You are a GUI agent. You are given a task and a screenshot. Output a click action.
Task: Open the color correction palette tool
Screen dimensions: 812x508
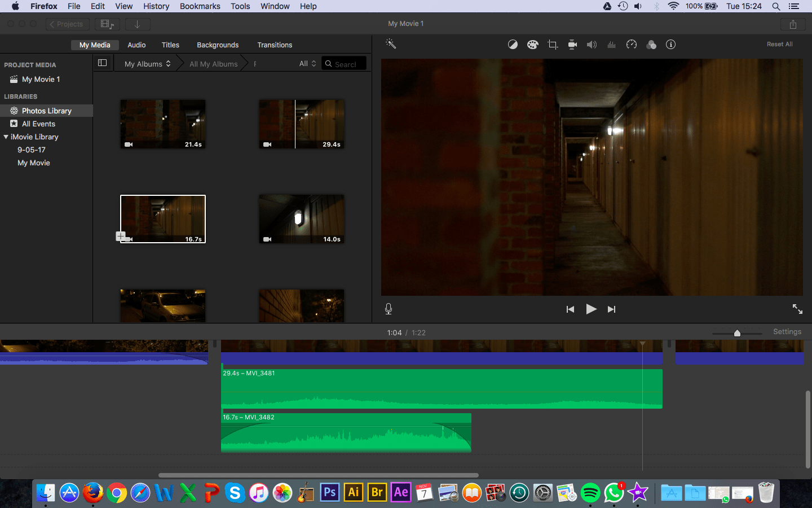click(x=532, y=45)
